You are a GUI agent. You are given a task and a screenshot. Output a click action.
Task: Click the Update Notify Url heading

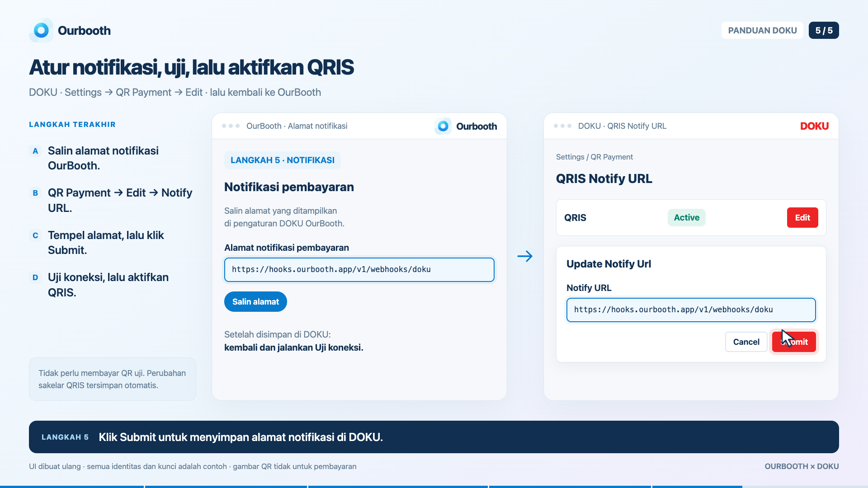(x=609, y=264)
